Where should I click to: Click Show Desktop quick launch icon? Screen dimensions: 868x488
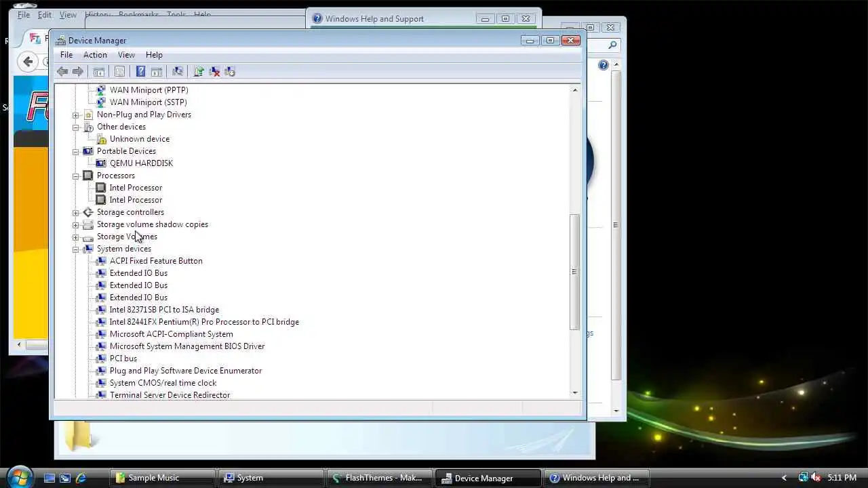50,478
